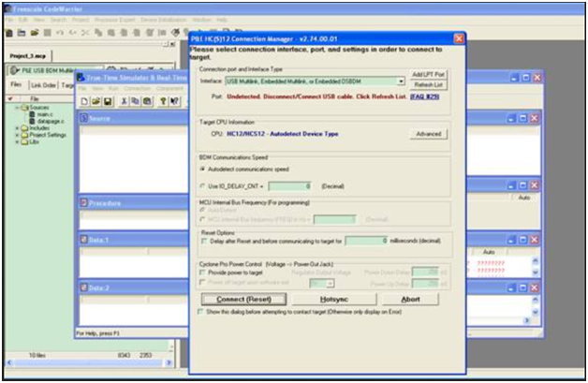The height and width of the screenshot is (383, 588).
Task: Open P&E USB BDM Multilink target dropdown
Action: pos(55,70)
